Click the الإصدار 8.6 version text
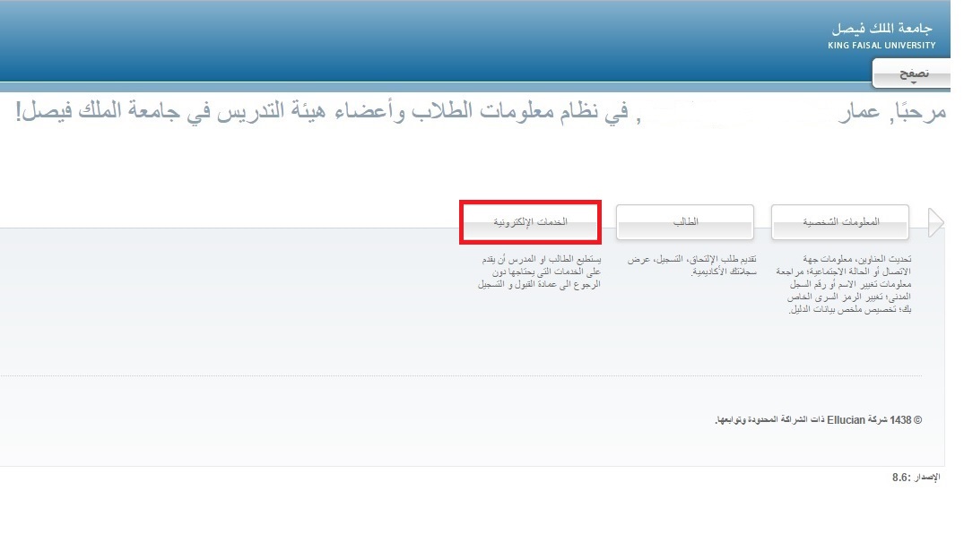 [x=916, y=477]
